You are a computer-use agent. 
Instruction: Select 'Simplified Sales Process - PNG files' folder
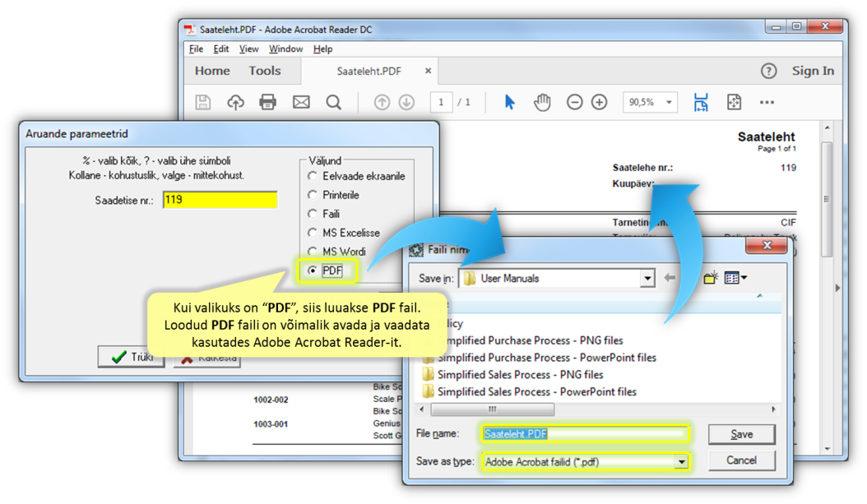(512, 375)
